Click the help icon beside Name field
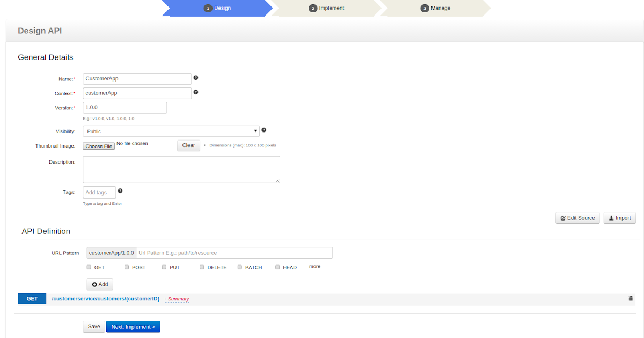This screenshot has height=338, width=644. click(x=195, y=77)
